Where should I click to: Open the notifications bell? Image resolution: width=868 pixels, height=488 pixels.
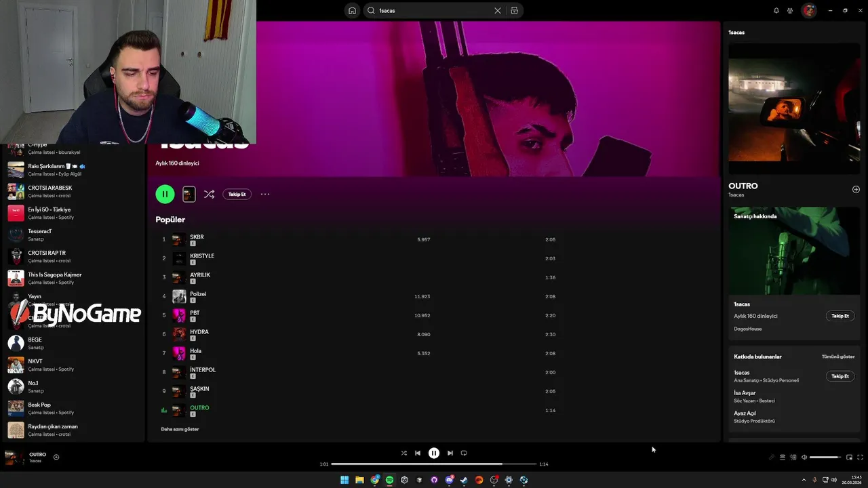[x=776, y=11]
